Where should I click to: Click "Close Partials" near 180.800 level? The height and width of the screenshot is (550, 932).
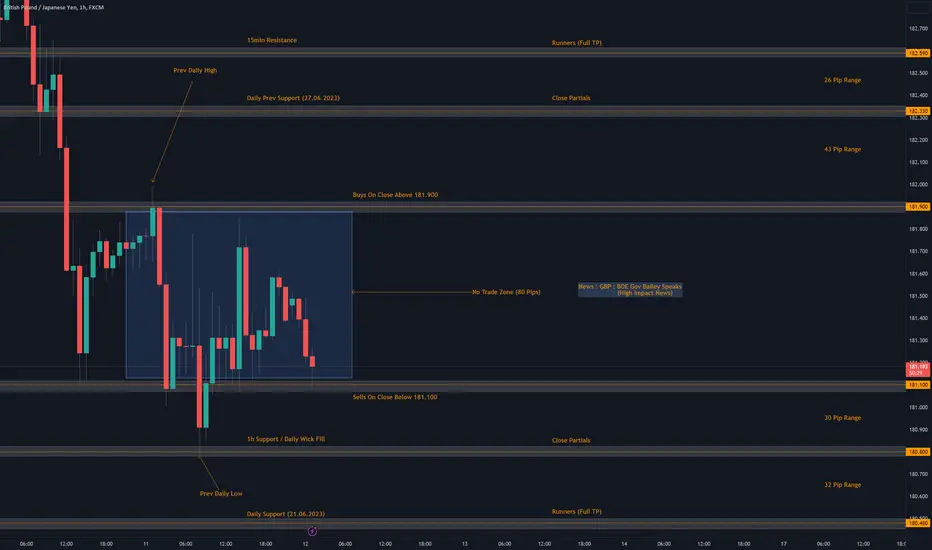tap(571, 441)
